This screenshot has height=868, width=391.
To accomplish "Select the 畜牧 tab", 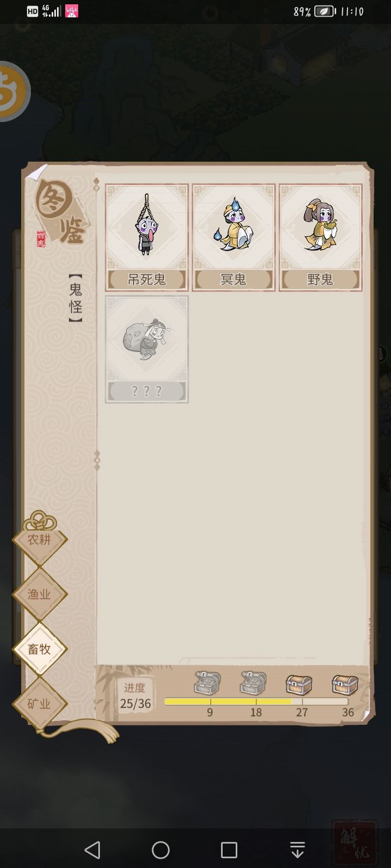I will pyautogui.click(x=40, y=649).
